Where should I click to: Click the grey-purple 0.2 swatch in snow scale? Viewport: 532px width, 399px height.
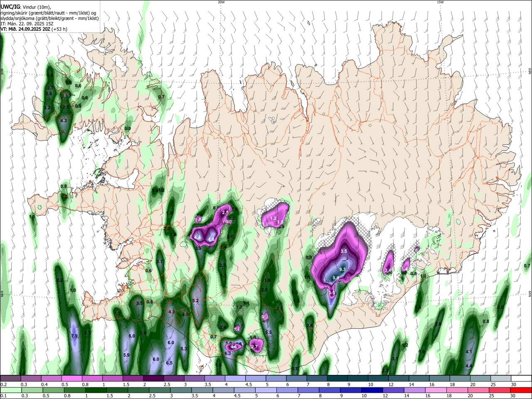tap(10, 378)
